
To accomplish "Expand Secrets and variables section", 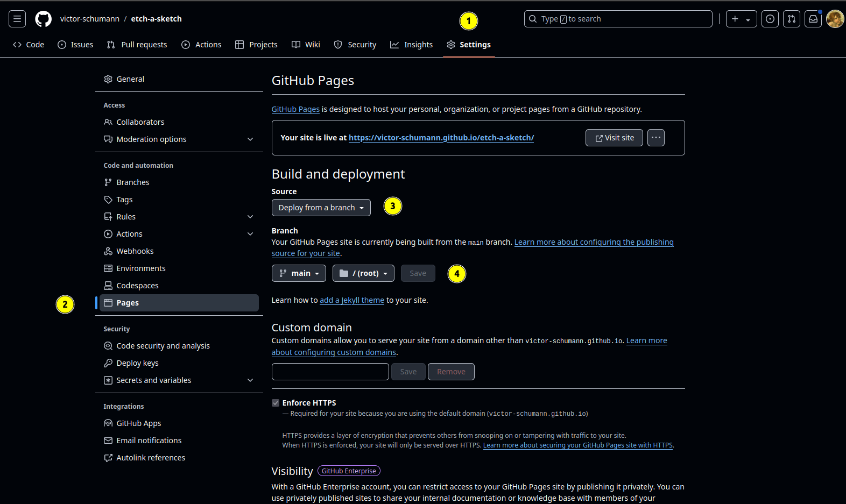I will point(250,380).
